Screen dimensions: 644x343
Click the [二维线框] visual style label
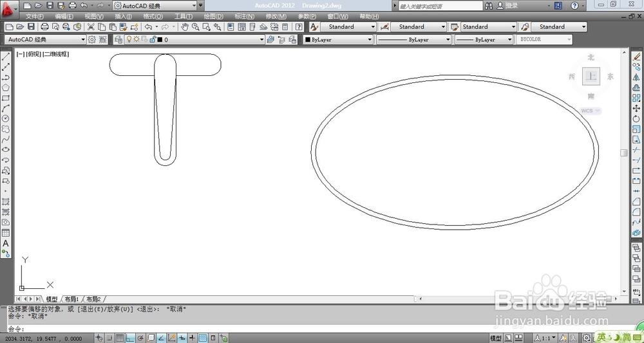click(x=56, y=54)
